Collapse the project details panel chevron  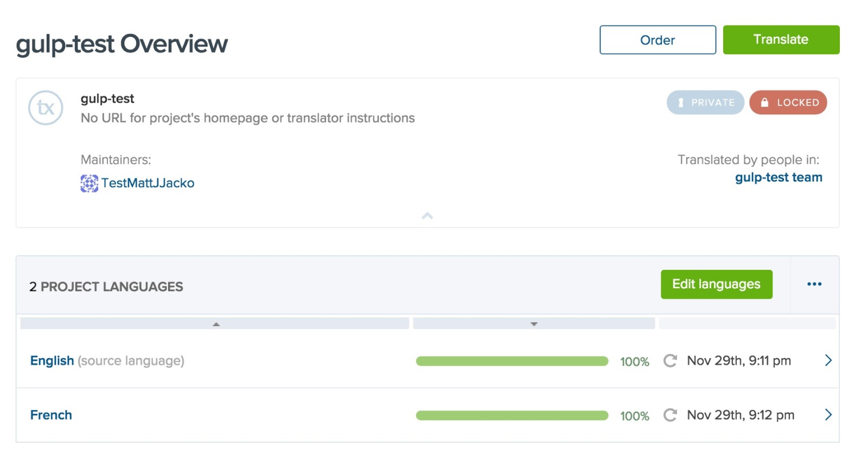pos(427,216)
